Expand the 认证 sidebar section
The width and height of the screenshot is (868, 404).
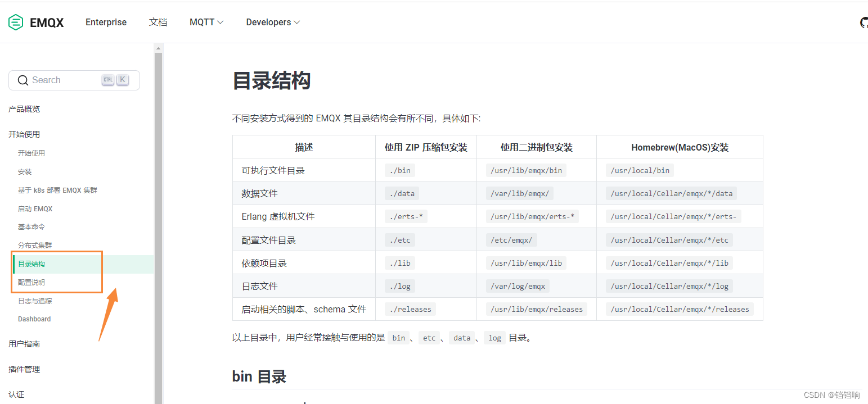(16, 394)
